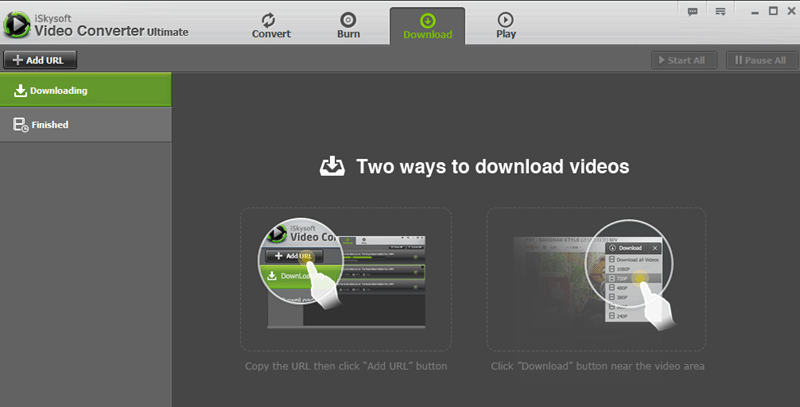Click the Add URL button

tap(40, 60)
